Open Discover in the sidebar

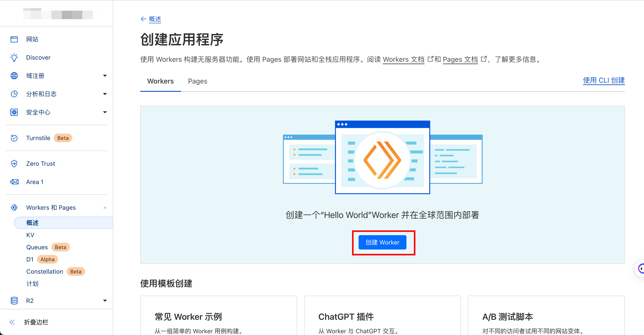(x=38, y=57)
